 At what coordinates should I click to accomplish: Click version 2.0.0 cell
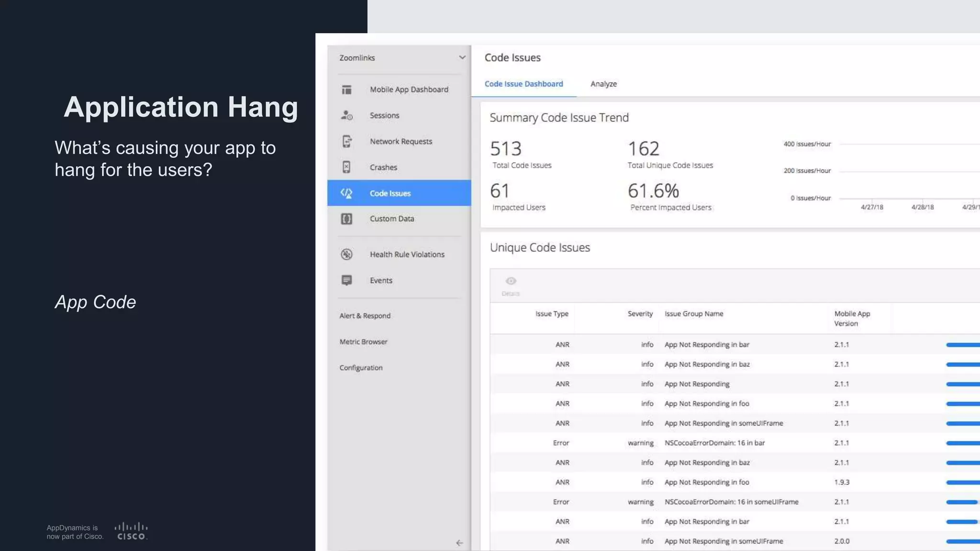click(842, 541)
